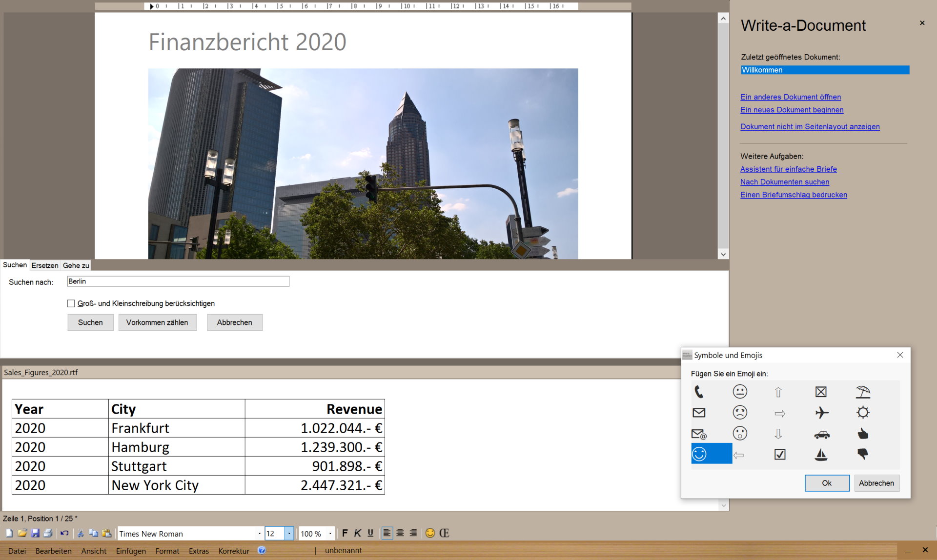Open Assistent für einfache Briefe
The height and width of the screenshot is (560, 937).
click(x=789, y=169)
